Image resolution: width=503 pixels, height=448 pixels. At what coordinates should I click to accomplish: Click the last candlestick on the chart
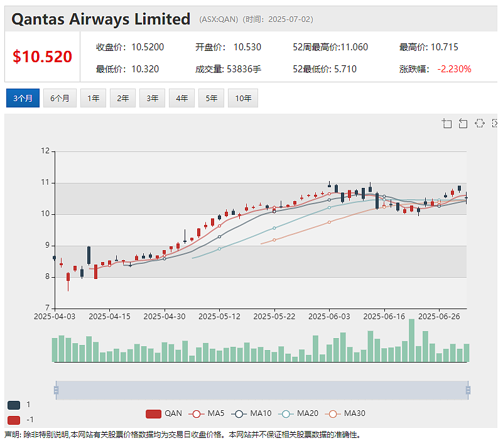[x=467, y=198]
